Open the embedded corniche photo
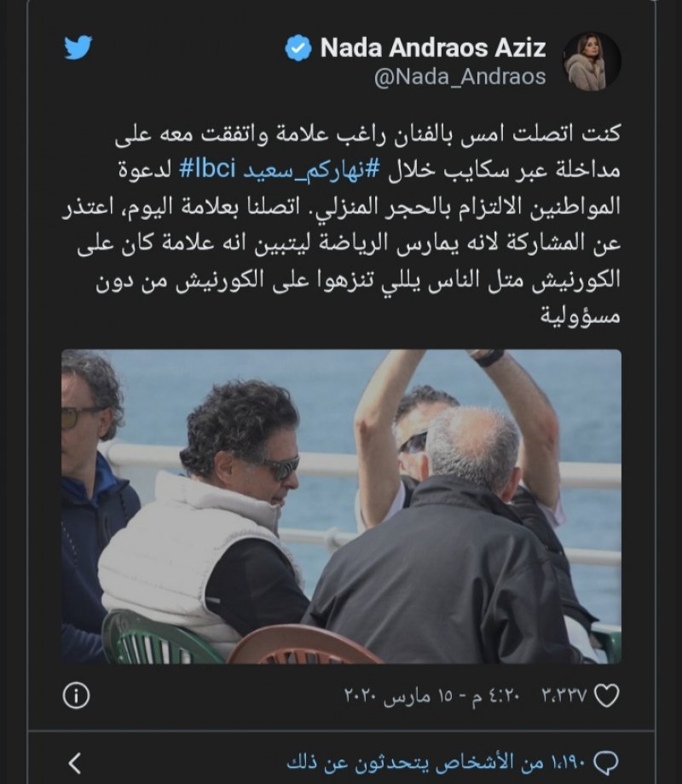The height and width of the screenshot is (784, 682). click(x=341, y=506)
